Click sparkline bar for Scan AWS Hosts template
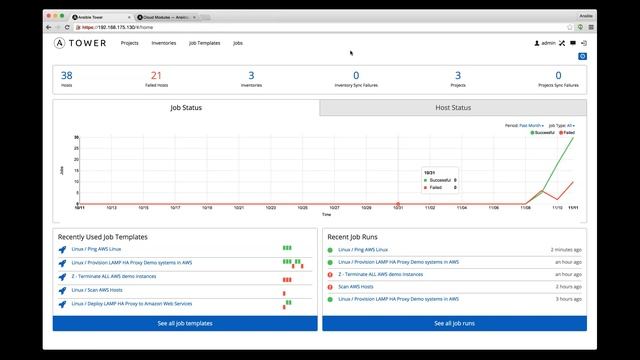This screenshot has height=360, width=640. click(x=284, y=293)
